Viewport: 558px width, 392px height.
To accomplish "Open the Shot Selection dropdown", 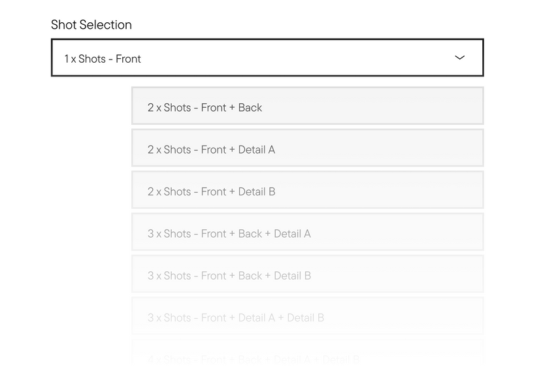I will [x=267, y=57].
